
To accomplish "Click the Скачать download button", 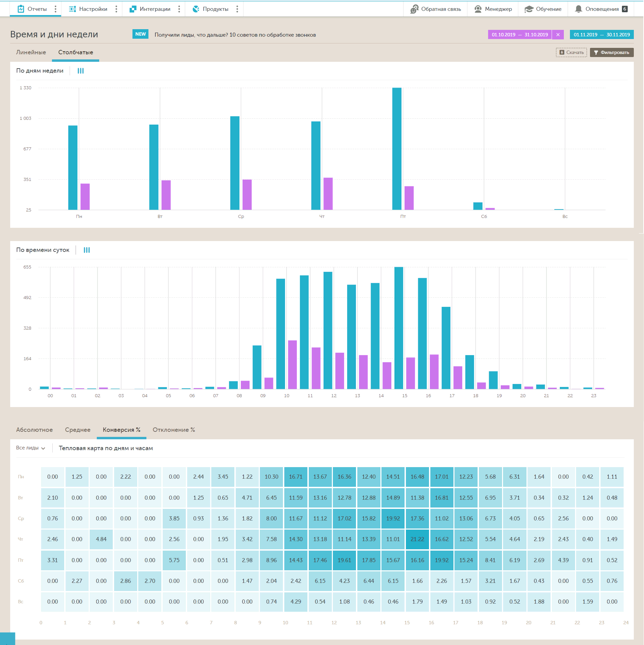I will point(571,52).
